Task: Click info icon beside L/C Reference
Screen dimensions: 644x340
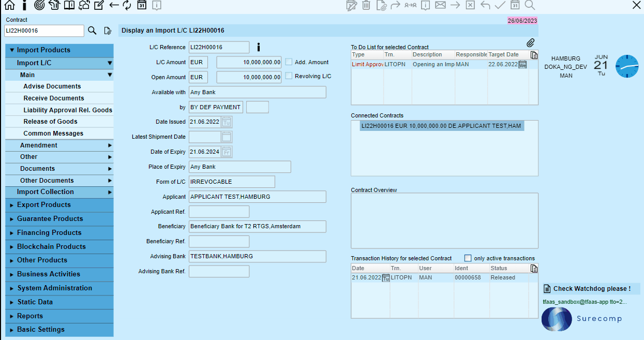Action: [x=259, y=47]
